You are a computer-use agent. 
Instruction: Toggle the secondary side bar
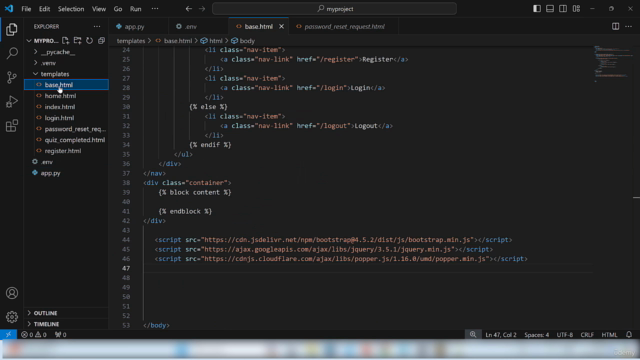(563, 9)
